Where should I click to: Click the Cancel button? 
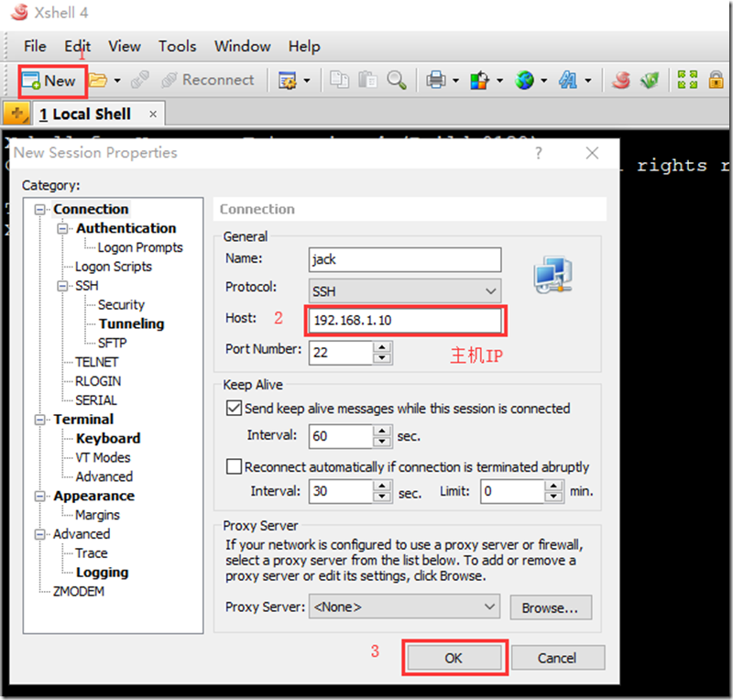558,658
